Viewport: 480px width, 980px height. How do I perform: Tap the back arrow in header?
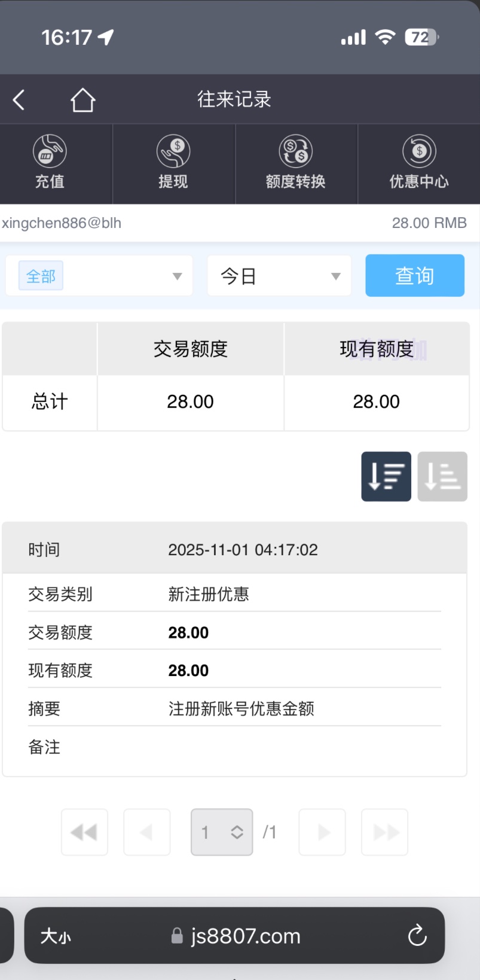point(19,100)
